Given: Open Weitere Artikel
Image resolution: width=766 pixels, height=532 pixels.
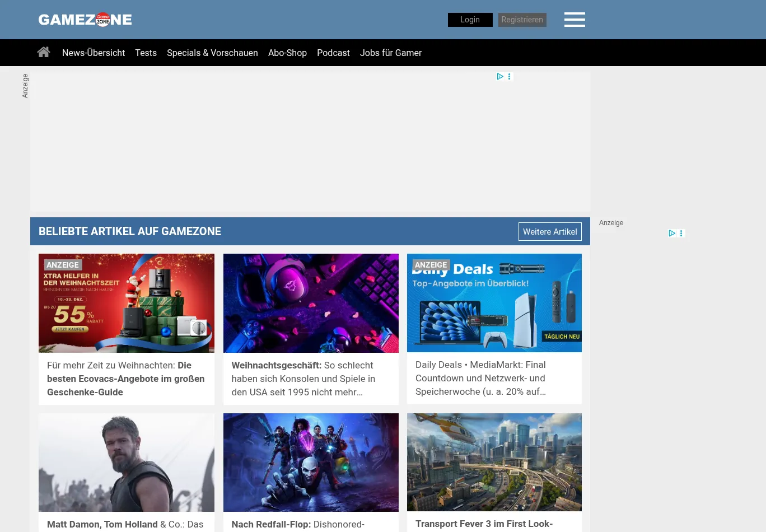Looking at the screenshot, I should pyautogui.click(x=550, y=231).
